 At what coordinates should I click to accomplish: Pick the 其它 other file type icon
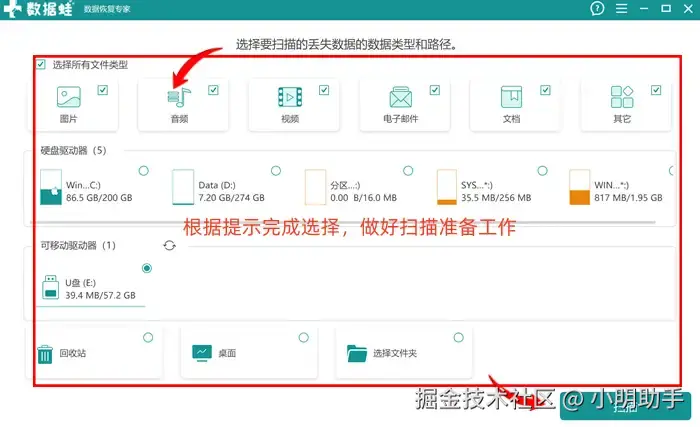click(622, 97)
